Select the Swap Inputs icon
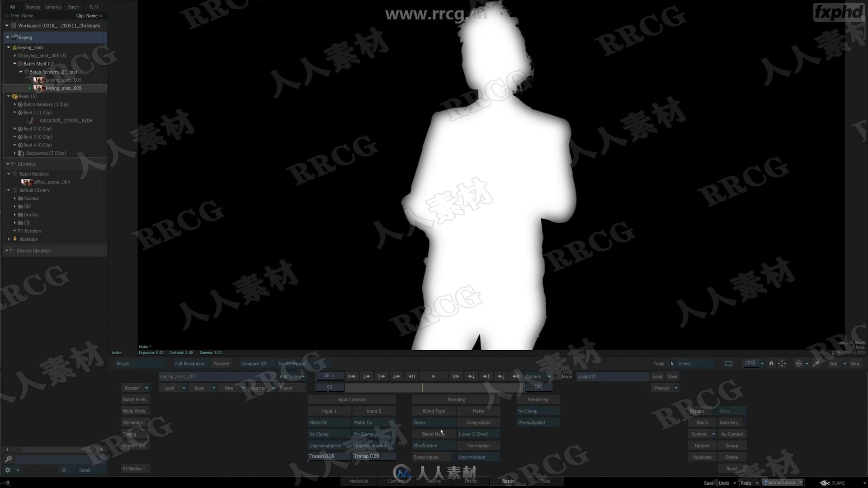Image resolution: width=868 pixels, height=488 pixels. [426, 456]
